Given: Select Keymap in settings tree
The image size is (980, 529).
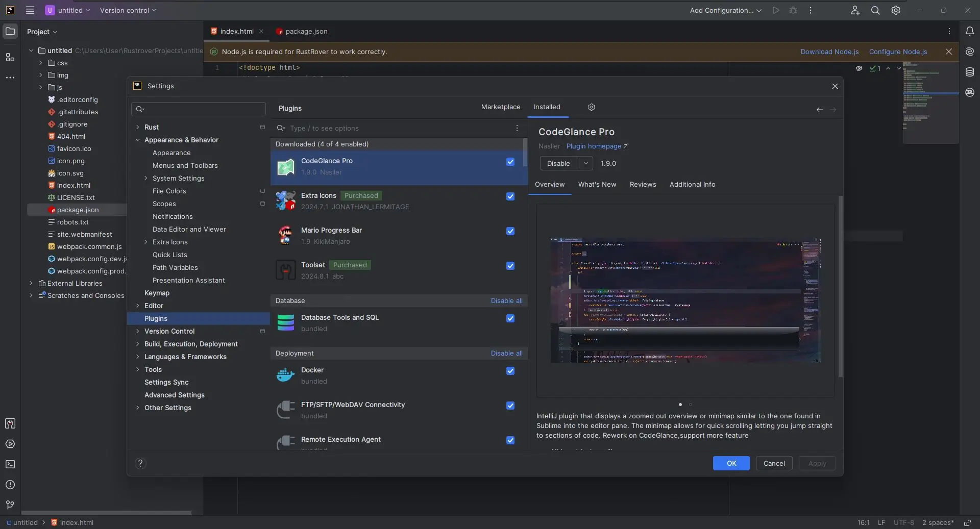Looking at the screenshot, I should [157, 293].
